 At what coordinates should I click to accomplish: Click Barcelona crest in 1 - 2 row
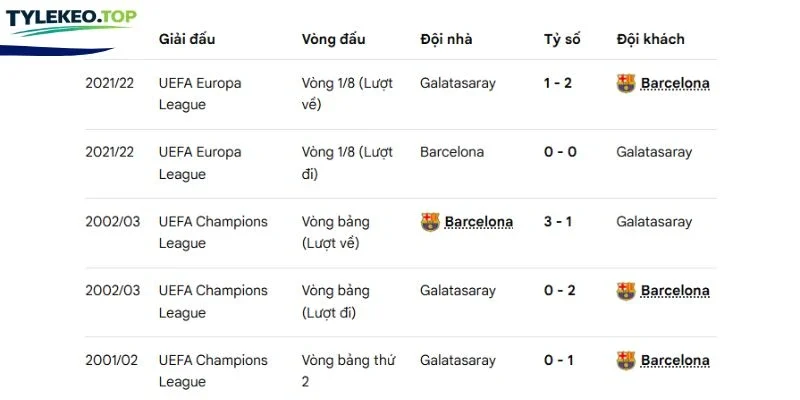pos(626,83)
